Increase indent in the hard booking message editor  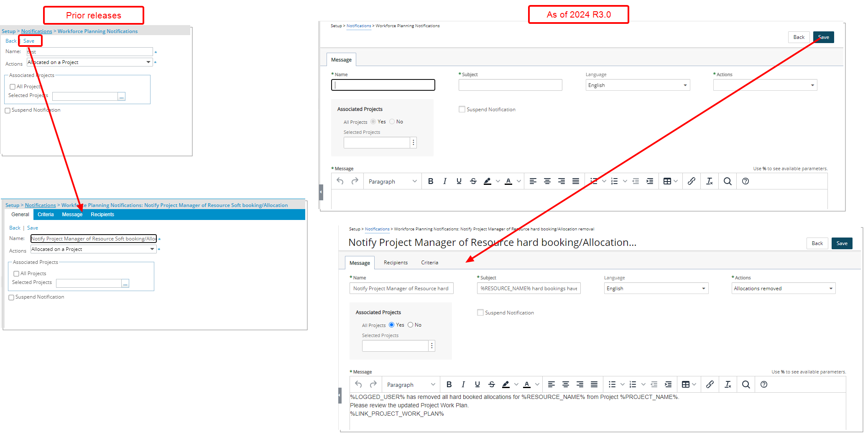668,384
